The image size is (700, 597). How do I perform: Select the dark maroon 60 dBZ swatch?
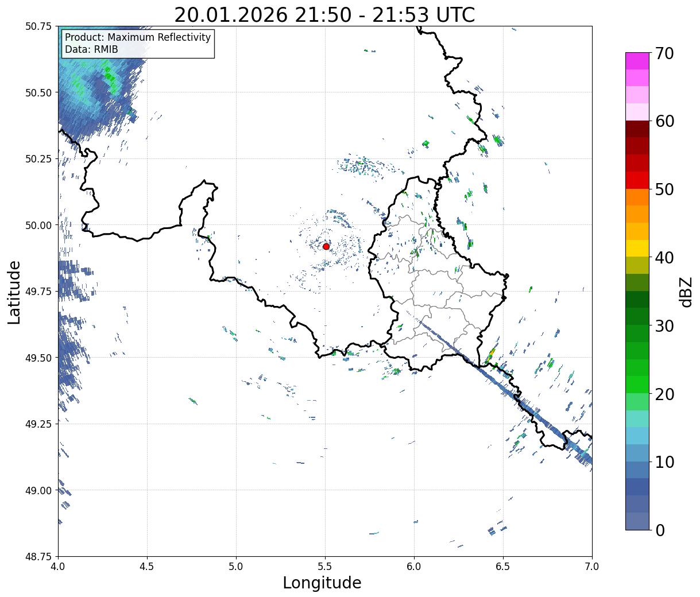[x=637, y=129]
